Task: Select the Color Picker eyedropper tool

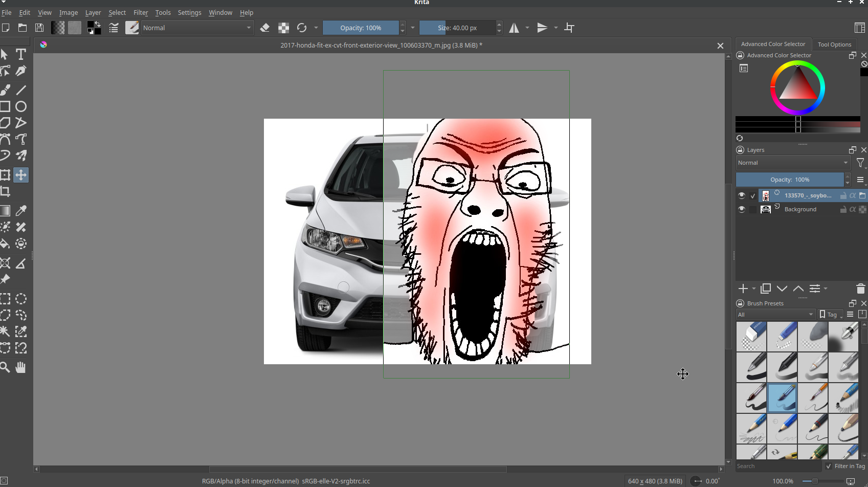Action: (x=21, y=211)
